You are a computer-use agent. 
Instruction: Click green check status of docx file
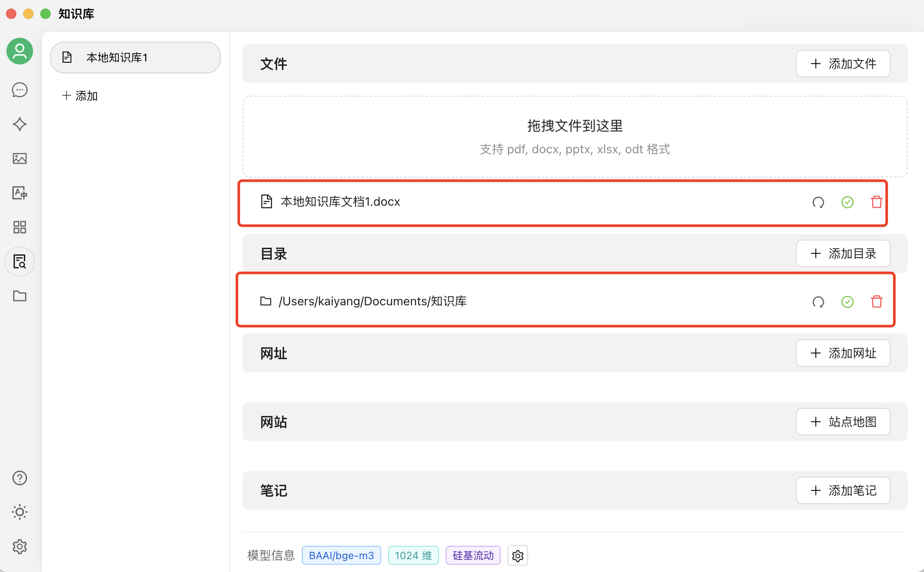(x=847, y=202)
